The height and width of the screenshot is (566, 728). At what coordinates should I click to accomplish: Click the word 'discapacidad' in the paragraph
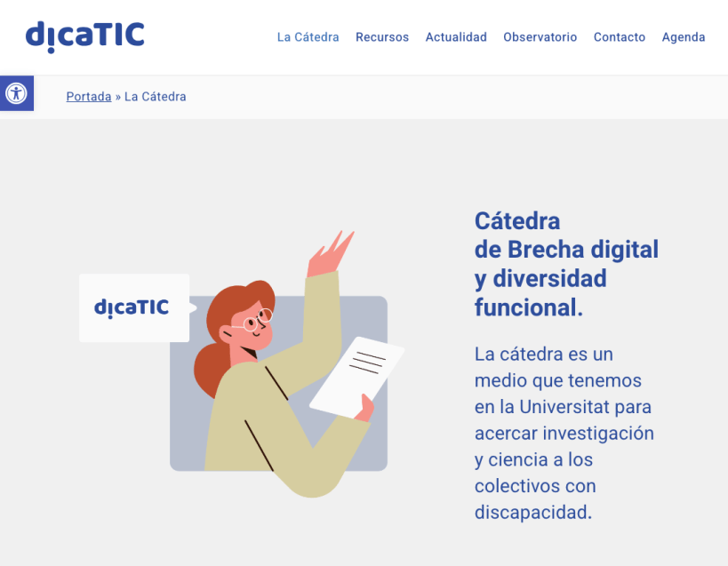coord(531,513)
